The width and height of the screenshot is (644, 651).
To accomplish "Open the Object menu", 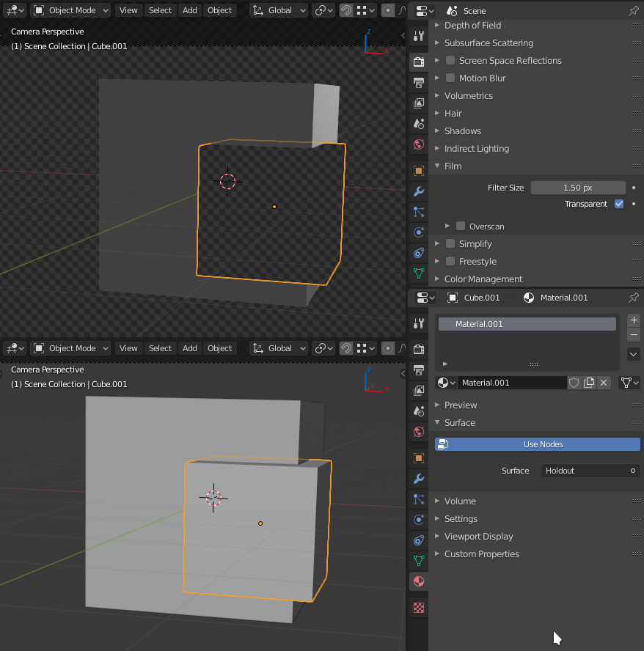I will (219, 10).
